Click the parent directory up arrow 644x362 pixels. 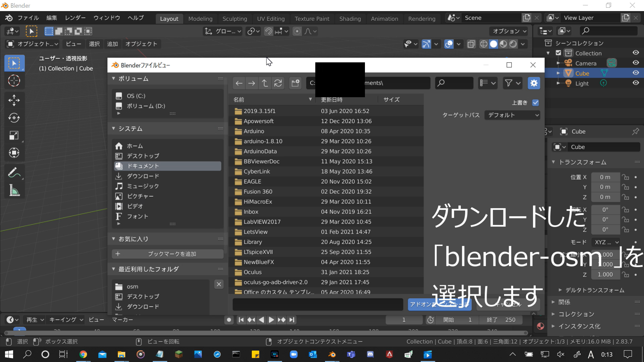click(x=265, y=83)
